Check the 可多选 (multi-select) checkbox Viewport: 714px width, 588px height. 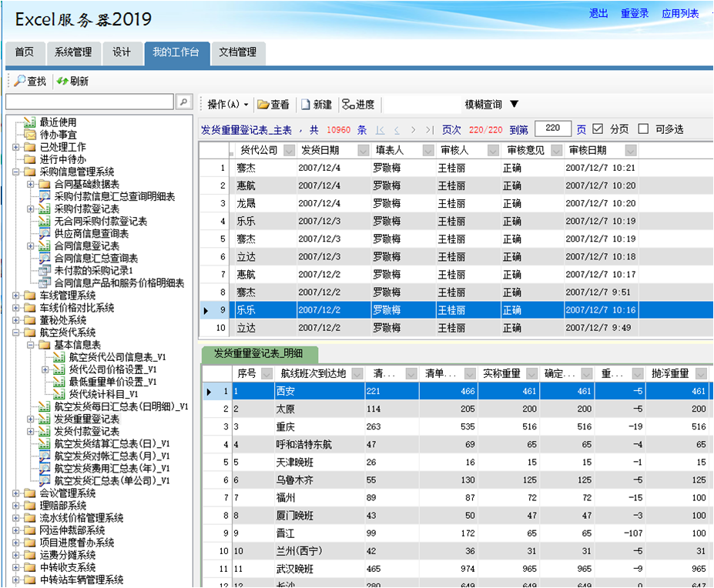[x=645, y=129]
